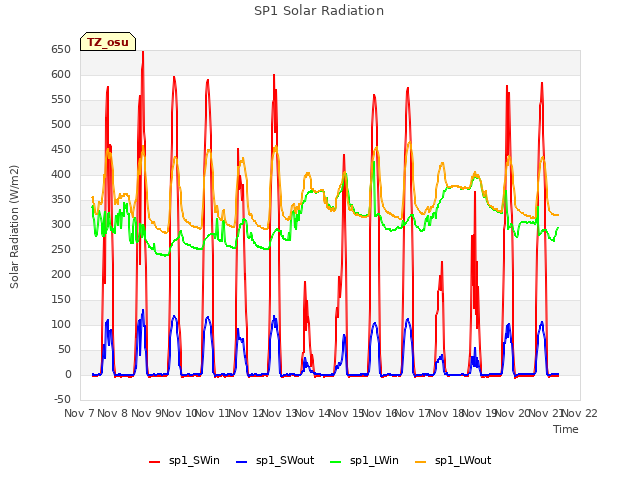Click the 350 y-axis tick value
This screenshot has width=640, height=480.
(x=61, y=200)
